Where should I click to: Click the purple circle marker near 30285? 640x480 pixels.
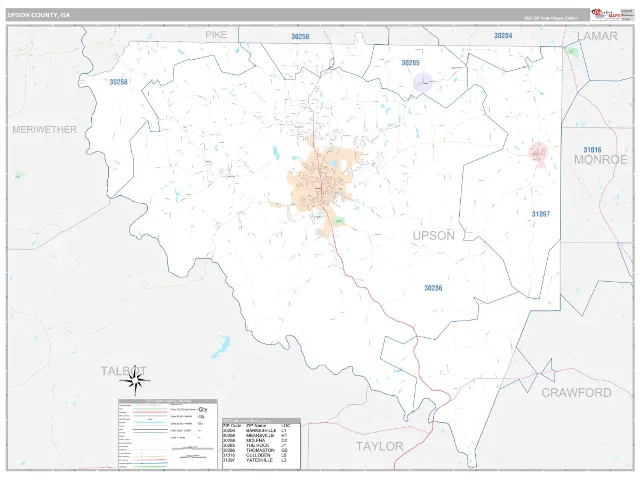[x=423, y=82]
